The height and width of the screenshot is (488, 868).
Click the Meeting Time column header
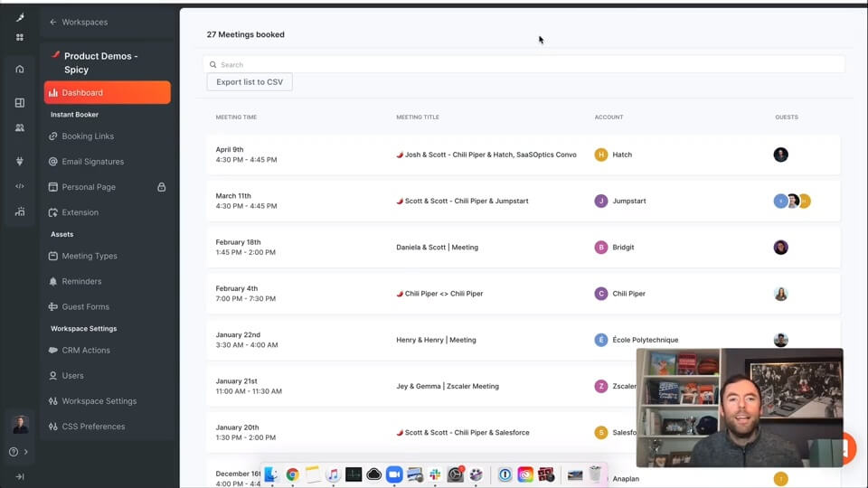point(236,117)
